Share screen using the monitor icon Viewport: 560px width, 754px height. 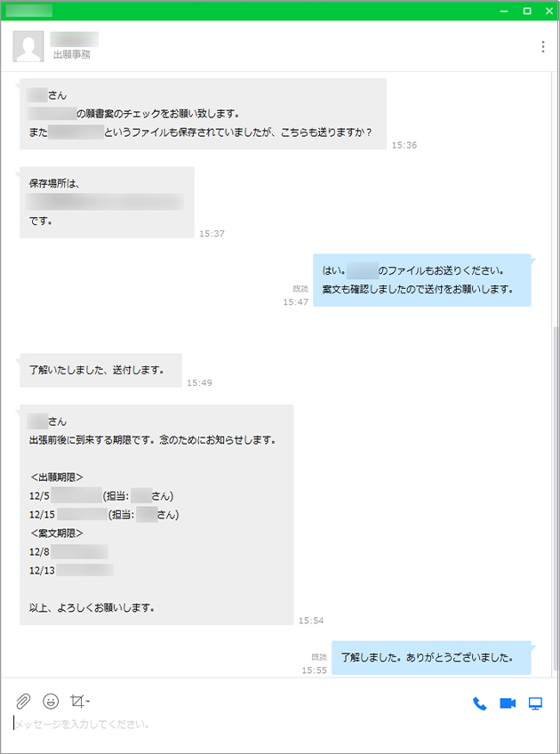click(535, 703)
